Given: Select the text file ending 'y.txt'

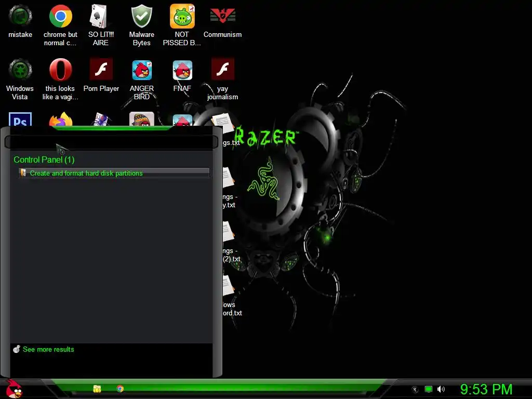Looking at the screenshot, I should pos(230,187).
